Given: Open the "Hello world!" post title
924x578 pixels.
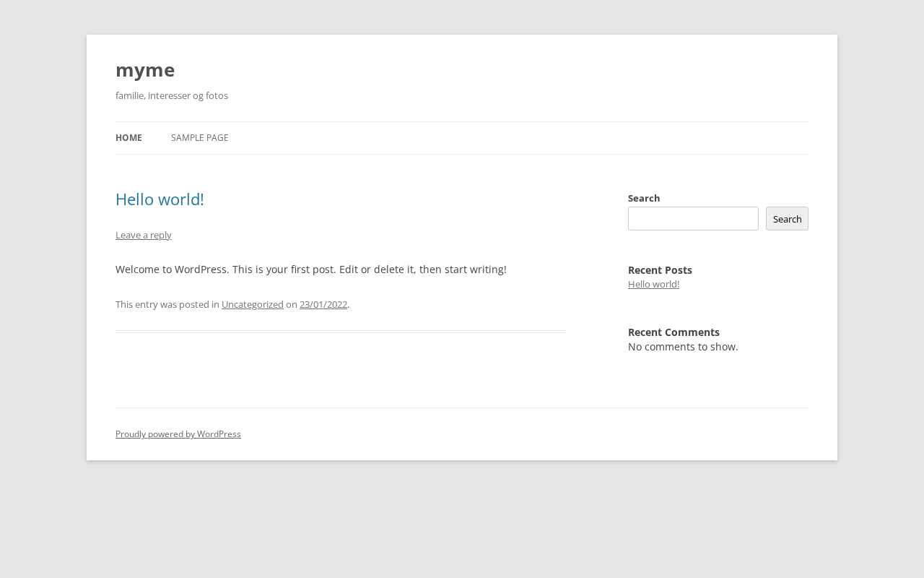Looking at the screenshot, I should pyautogui.click(x=160, y=199).
